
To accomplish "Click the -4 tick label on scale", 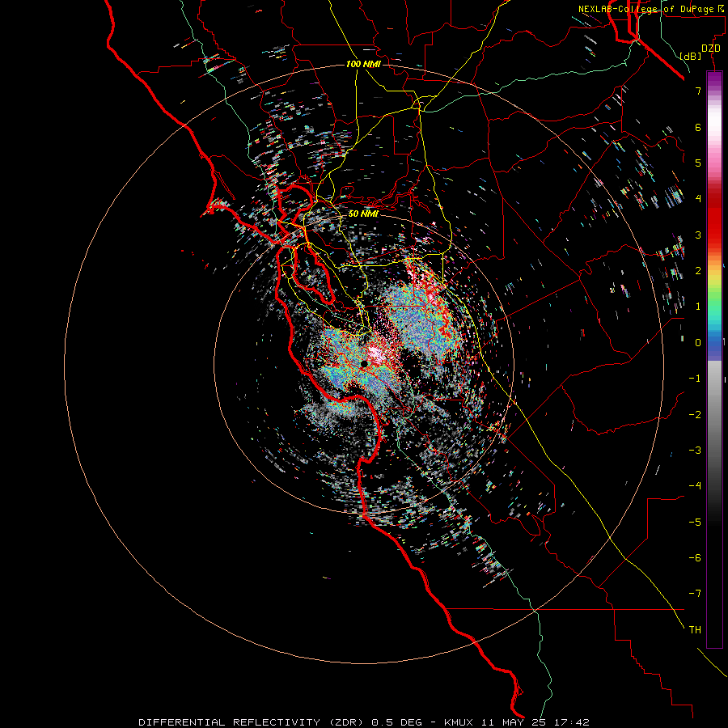I will coord(695,485).
